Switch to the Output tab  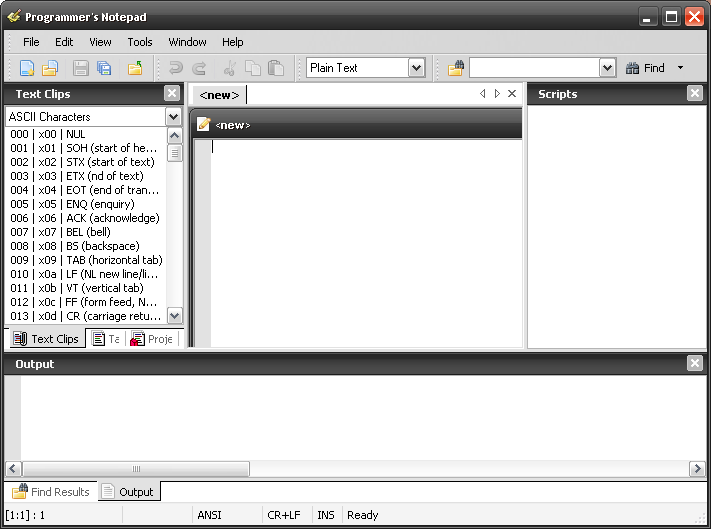tap(128, 492)
